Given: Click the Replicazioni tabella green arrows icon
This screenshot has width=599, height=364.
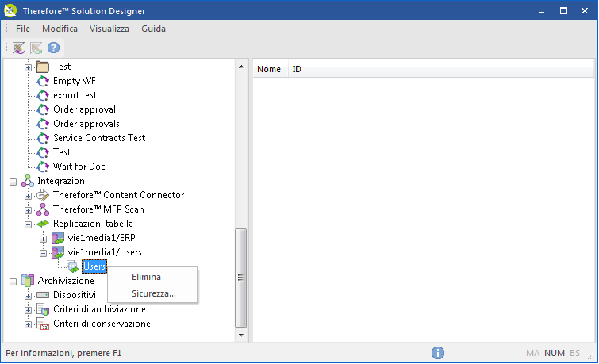Looking at the screenshot, I should click(x=43, y=224).
